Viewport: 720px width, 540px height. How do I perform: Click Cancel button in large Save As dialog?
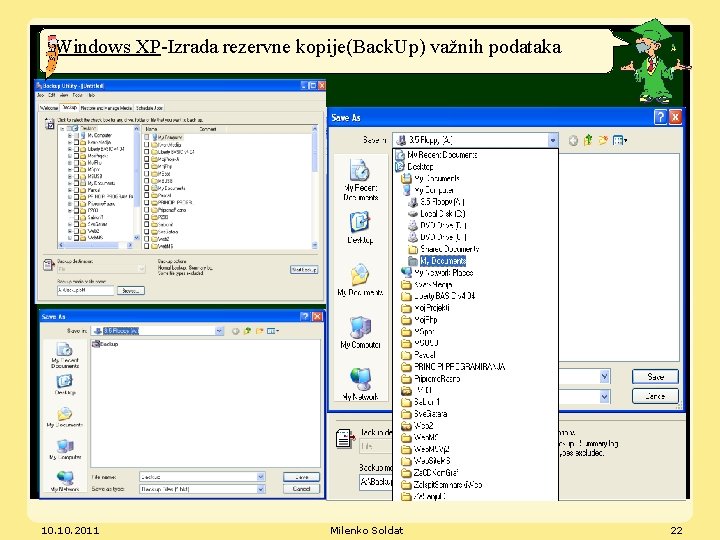tap(655, 396)
